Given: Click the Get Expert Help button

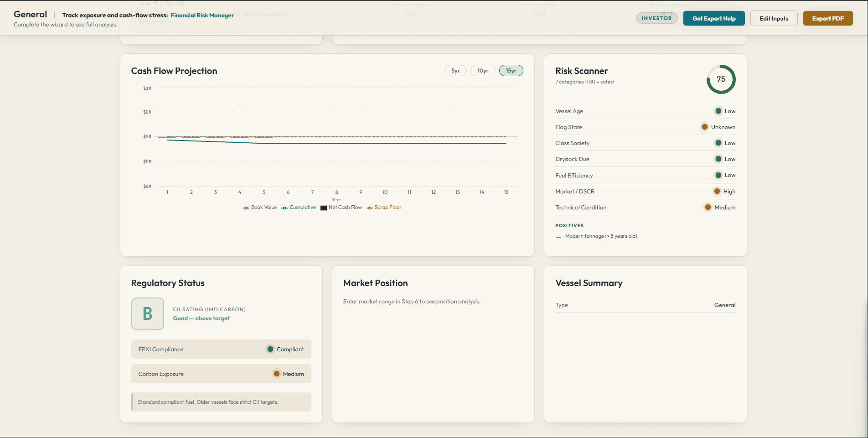Looking at the screenshot, I should tap(714, 18).
